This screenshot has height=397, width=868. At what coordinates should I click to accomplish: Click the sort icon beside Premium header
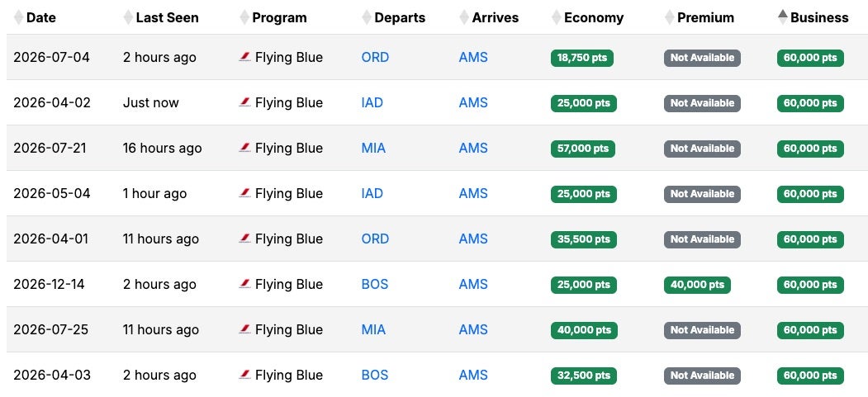point(669,17)
